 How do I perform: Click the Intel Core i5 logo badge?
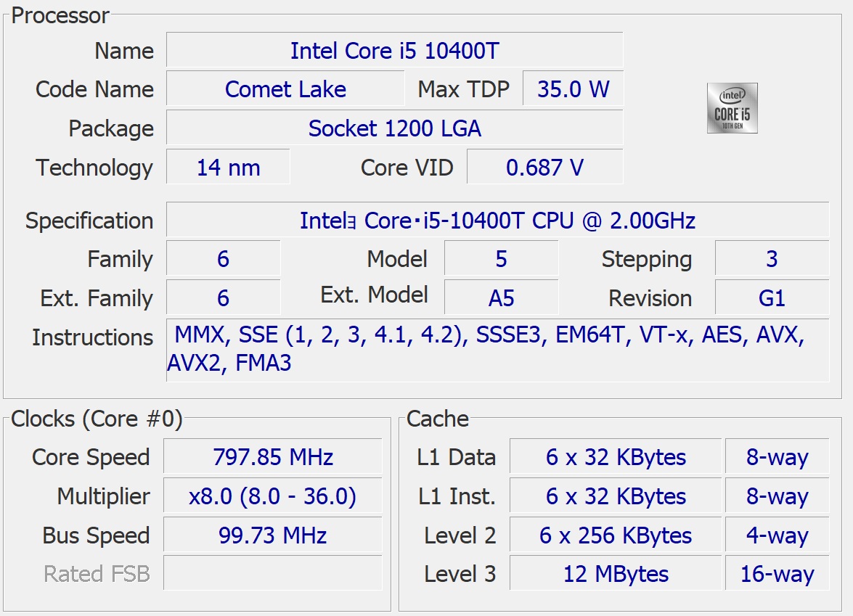732,108
